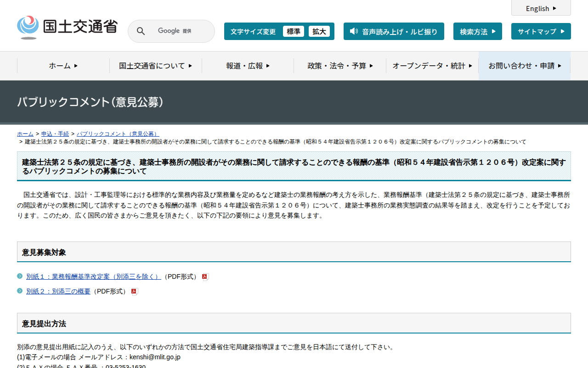
Task: Set text size to 標準
Action: [293, 31]
